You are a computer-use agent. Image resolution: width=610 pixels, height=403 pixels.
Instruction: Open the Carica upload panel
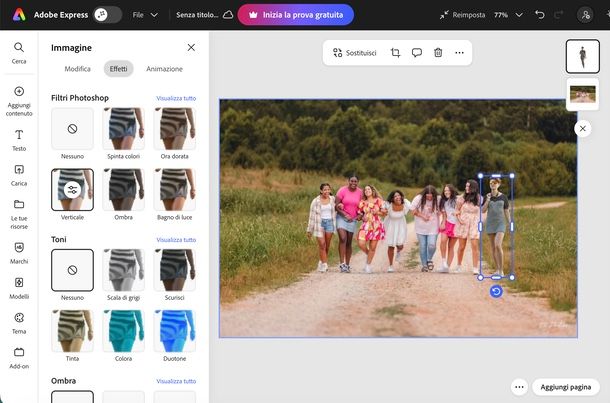pyautogui.click(x=19, y=174)
